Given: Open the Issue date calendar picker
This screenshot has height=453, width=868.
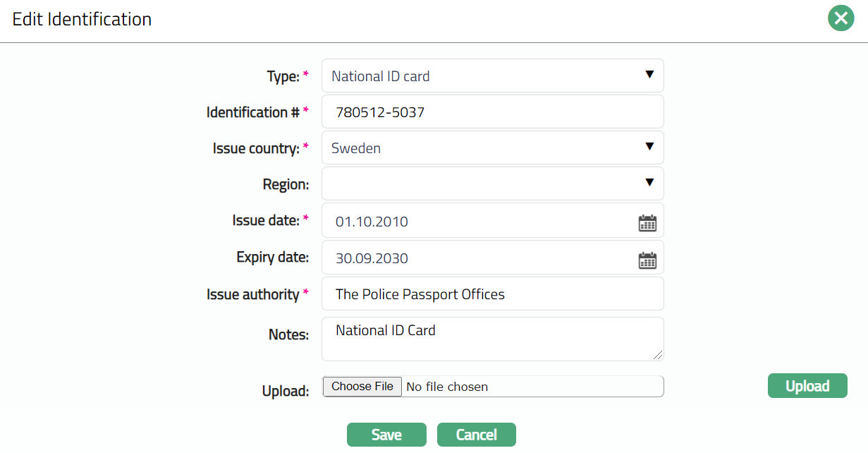Looking at the screenshot, I should click(647, 223).
